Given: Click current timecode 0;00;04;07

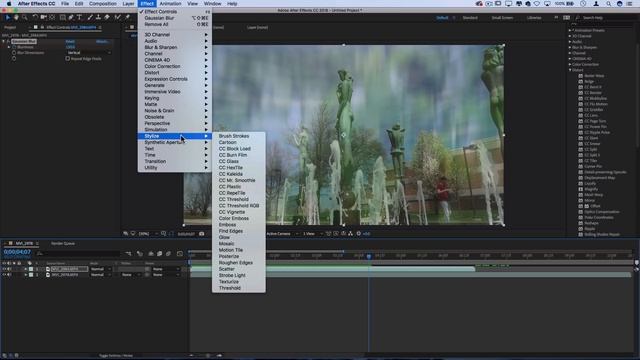Looking at the screenshot, I should [x=17, y=252].
